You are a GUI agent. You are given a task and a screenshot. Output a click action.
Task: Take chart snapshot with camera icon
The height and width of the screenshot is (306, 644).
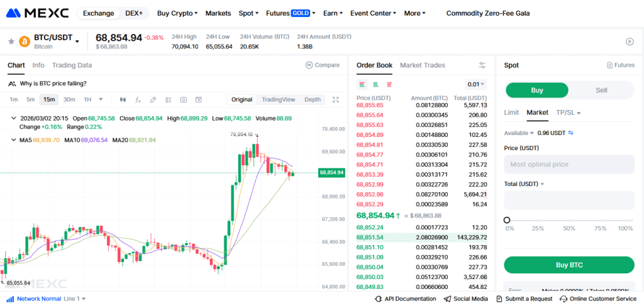[x=183, y=99]
